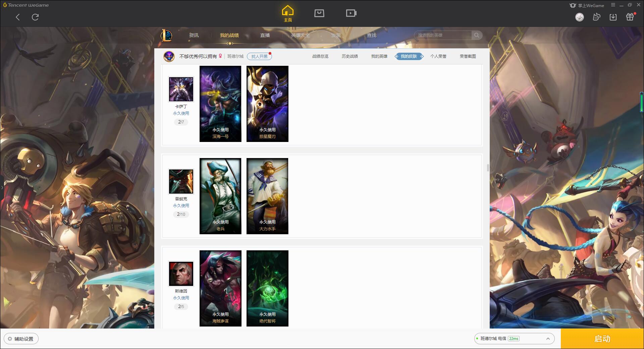Screen dimensions: 644x349
Task: Click the Tencent WeGame logo
Action: point(26,5)
